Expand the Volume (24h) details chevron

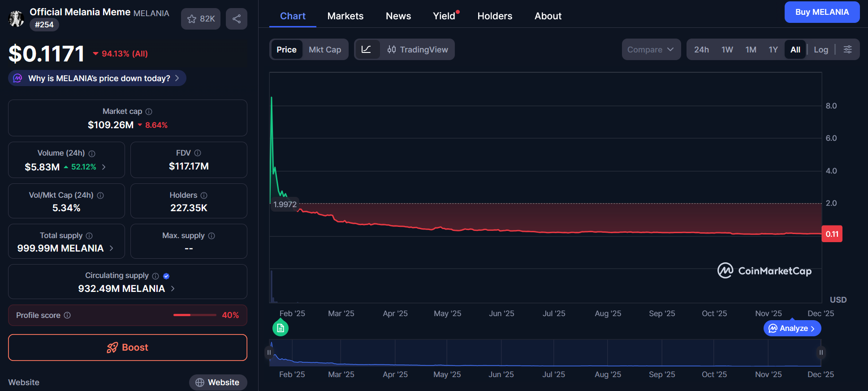pos(104,167)
